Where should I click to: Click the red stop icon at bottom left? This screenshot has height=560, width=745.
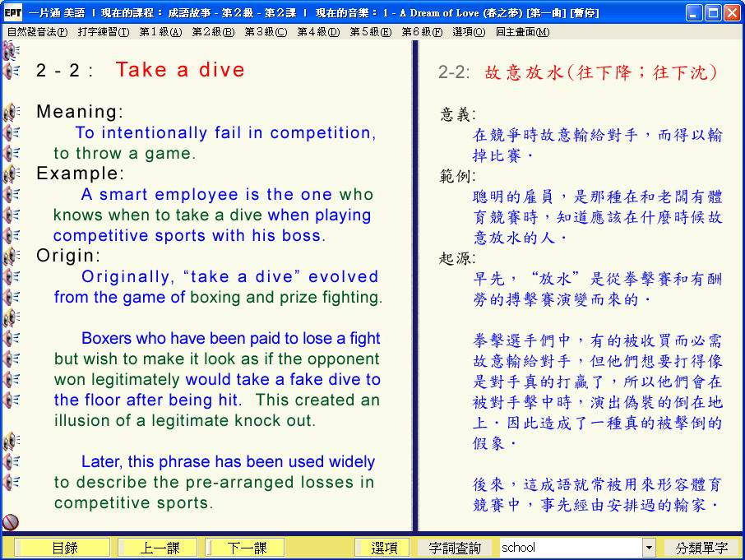pos(11,521)
